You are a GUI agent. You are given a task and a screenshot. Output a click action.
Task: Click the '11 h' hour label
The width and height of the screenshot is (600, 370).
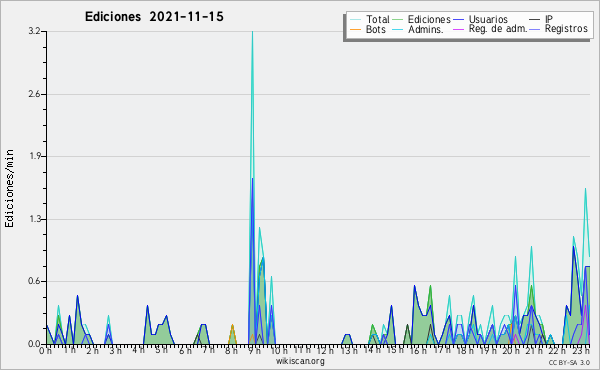pos(302,350)
